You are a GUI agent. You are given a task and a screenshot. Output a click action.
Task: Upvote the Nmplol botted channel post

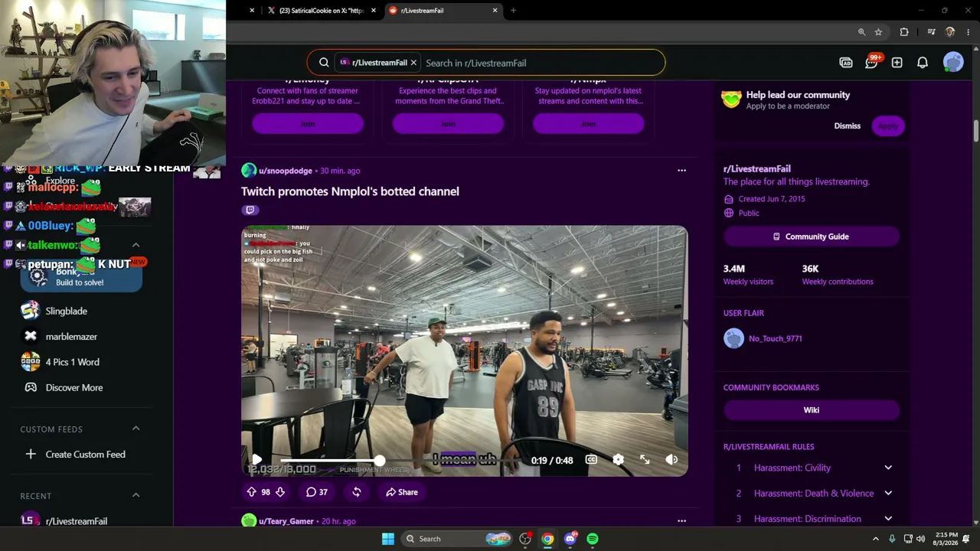[x=251, y=492]
